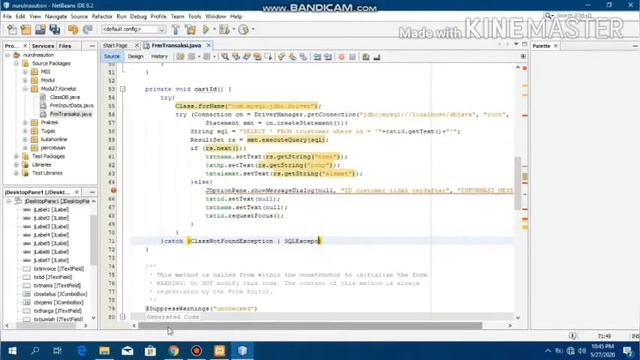Click the Shift Line Left editor icon

(x=317, y=57)
